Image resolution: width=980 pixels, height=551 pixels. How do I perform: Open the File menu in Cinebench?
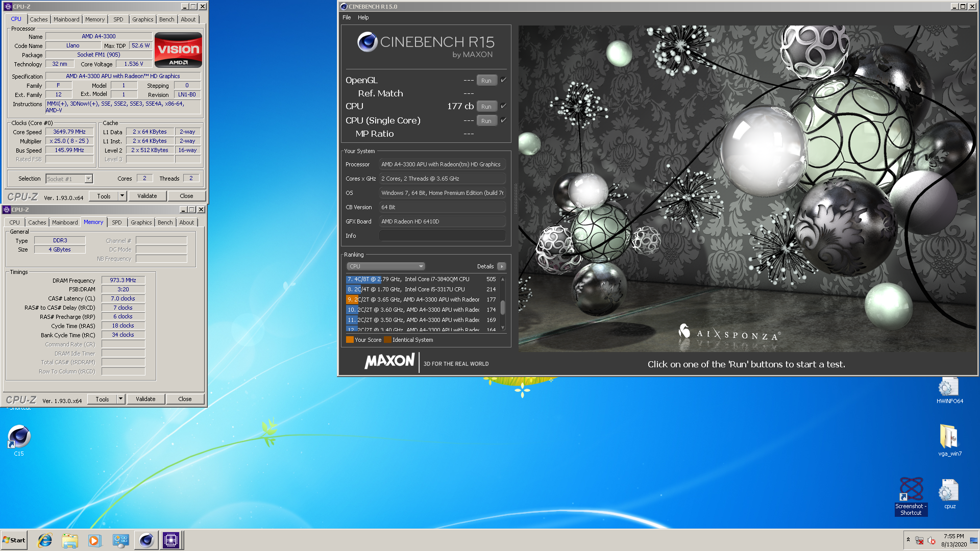coord(347,17)
